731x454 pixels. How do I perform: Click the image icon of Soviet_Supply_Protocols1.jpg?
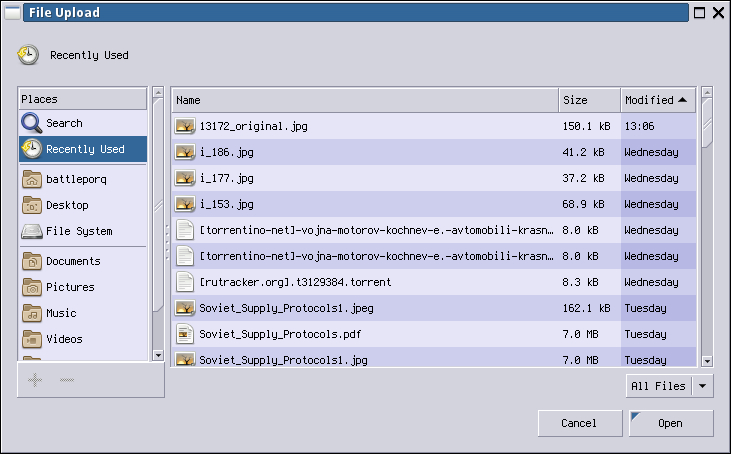[185, 359]
